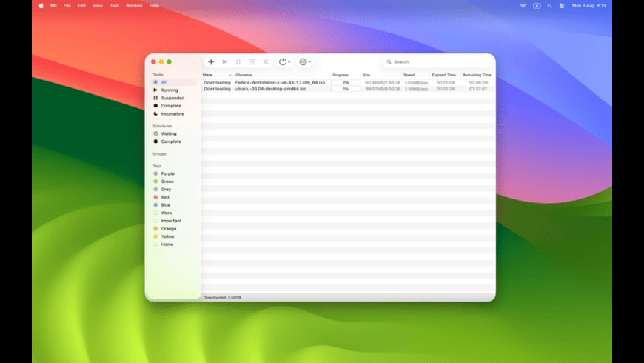The width and height of the screenshot is (644, 363).
Task: Click the Pause toolbar icon
Action: [x=238, y=61]
